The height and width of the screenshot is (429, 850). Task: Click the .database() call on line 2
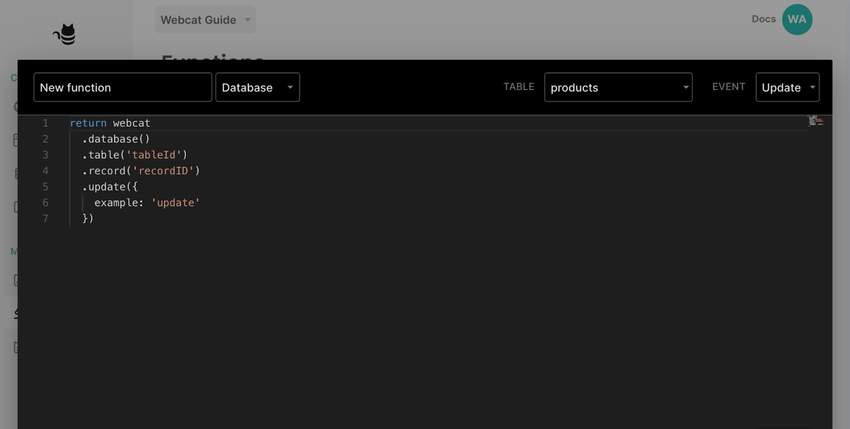[116, 139]
